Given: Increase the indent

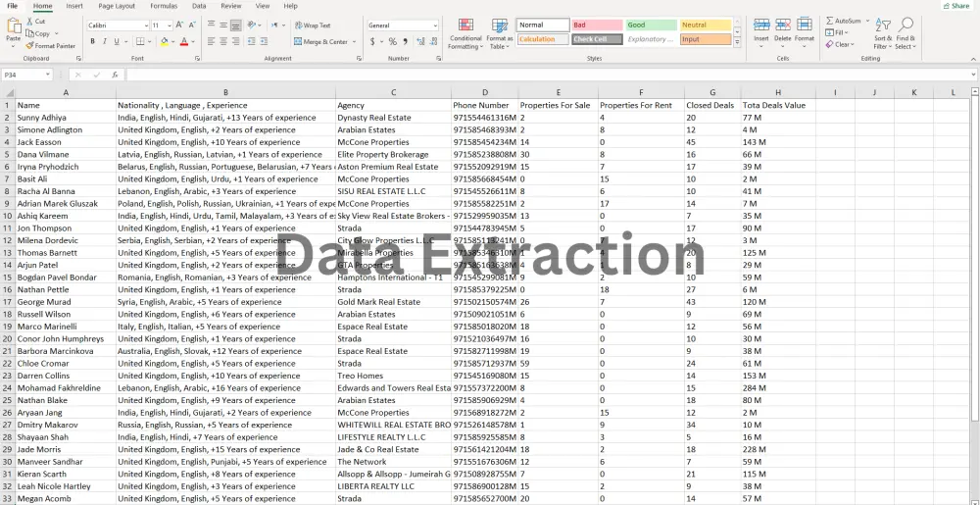Looking at the screenshot, I should point(264,41).
